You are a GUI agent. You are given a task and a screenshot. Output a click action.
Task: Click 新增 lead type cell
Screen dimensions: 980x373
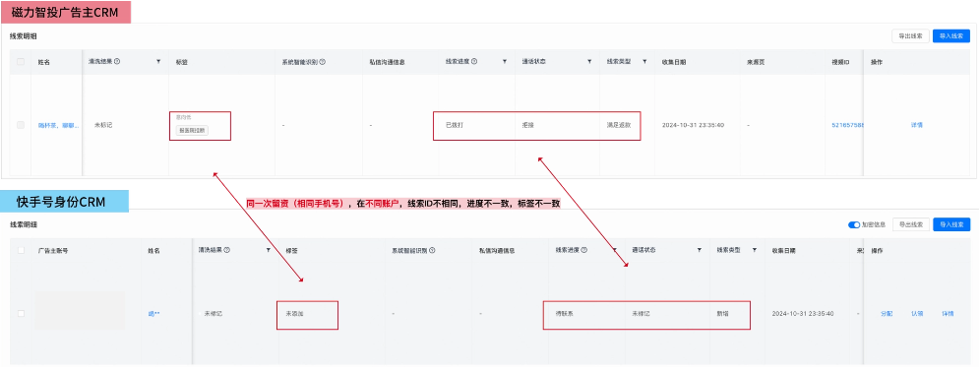(722, 313)
